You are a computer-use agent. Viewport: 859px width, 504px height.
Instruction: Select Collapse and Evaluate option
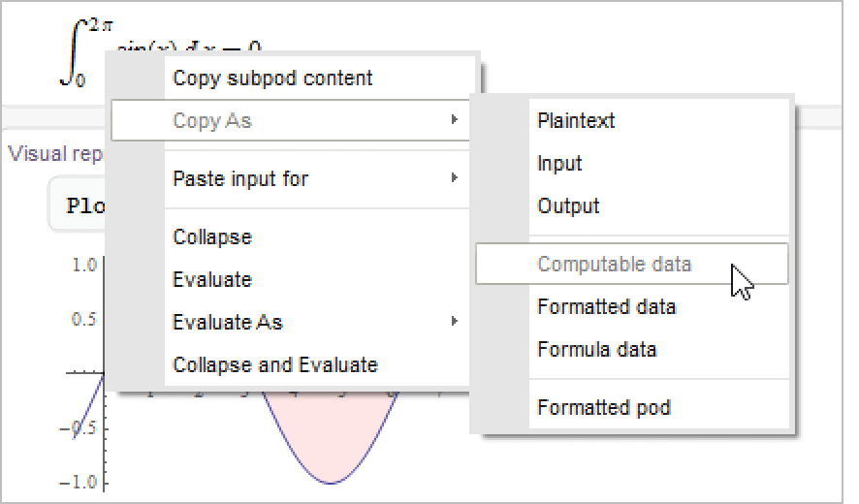(x=274, y=365)
